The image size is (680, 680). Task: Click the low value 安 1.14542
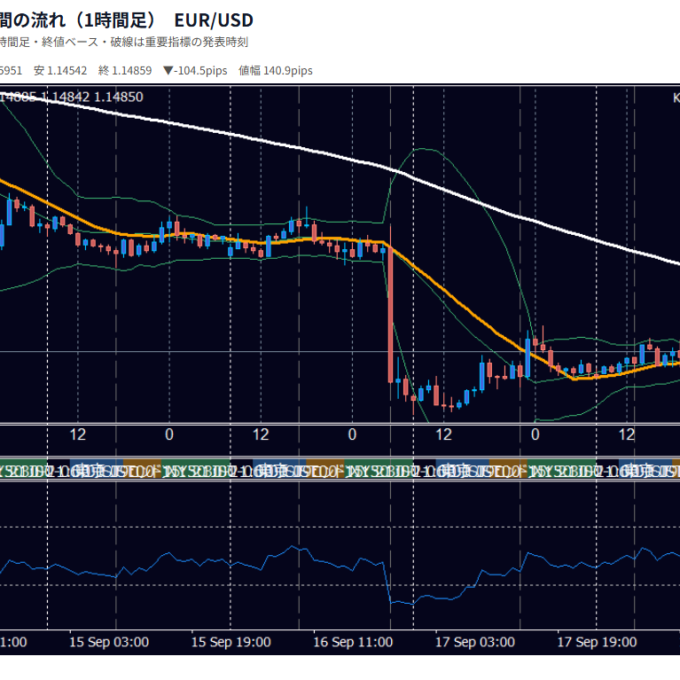pos(60,70)
